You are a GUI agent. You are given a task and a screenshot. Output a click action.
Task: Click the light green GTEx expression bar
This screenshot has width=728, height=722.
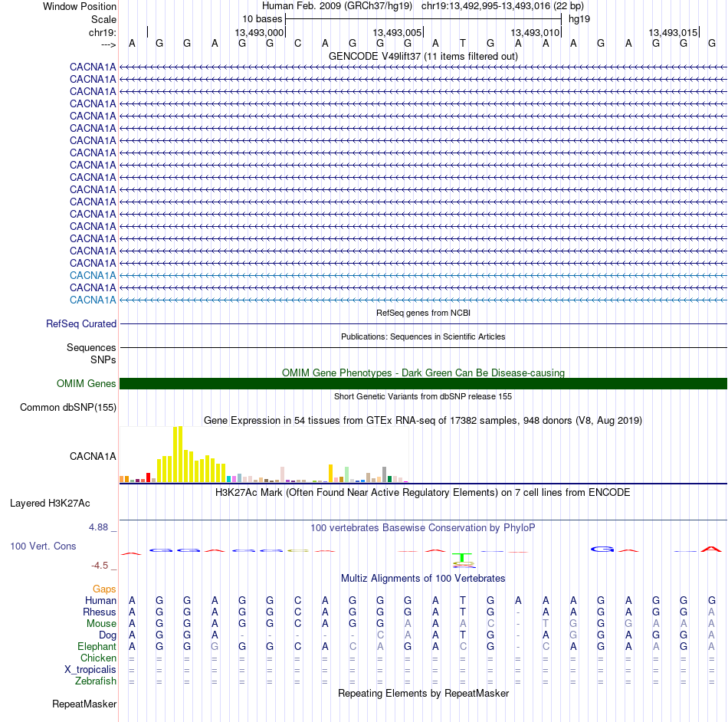[x=347, y=474]
